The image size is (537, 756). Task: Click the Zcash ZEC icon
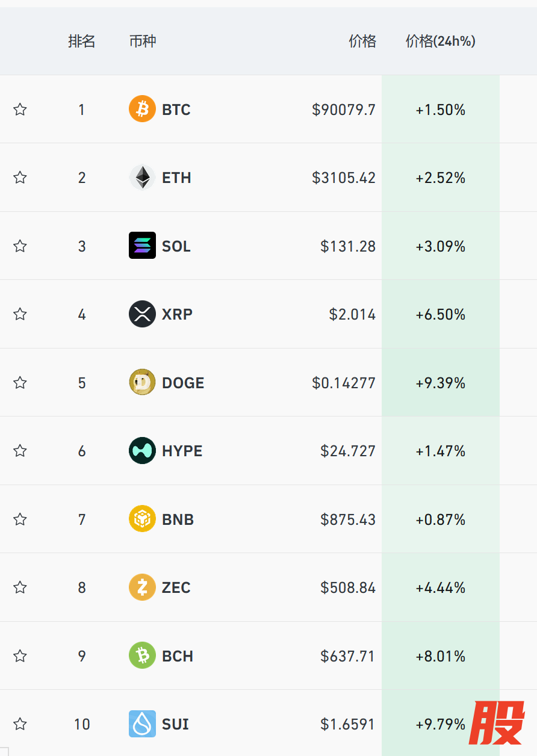(142, 587)
